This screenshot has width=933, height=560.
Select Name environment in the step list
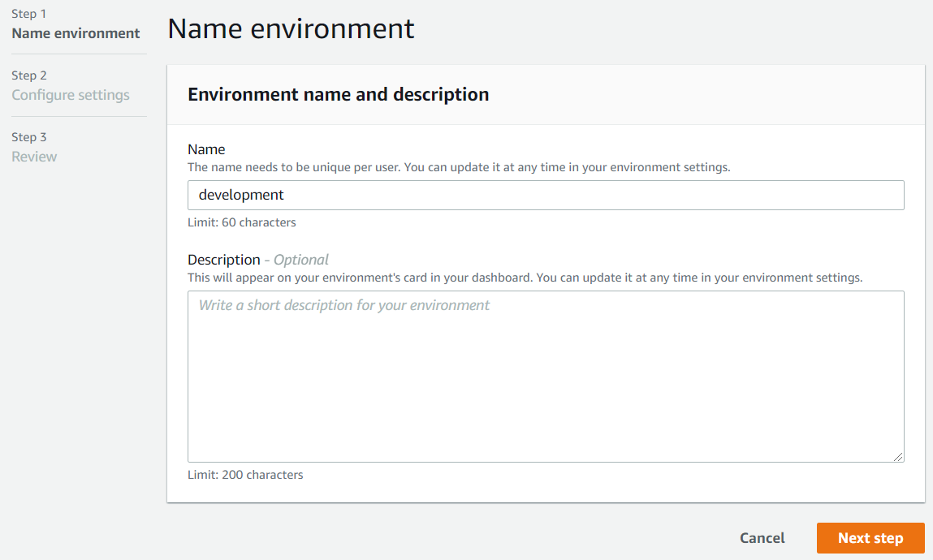76,33
